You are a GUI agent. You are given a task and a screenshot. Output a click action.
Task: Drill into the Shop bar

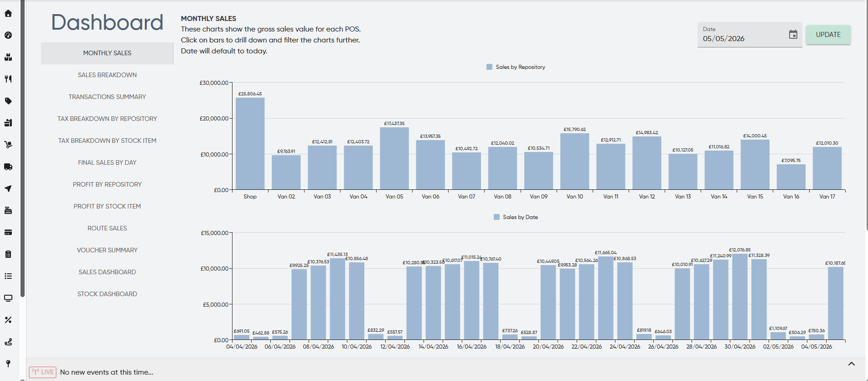(250, 144)
